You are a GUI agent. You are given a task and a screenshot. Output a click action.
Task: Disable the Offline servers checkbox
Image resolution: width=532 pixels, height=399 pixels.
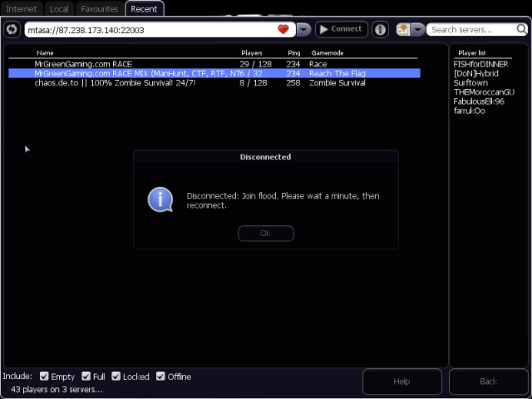point(161,377)
